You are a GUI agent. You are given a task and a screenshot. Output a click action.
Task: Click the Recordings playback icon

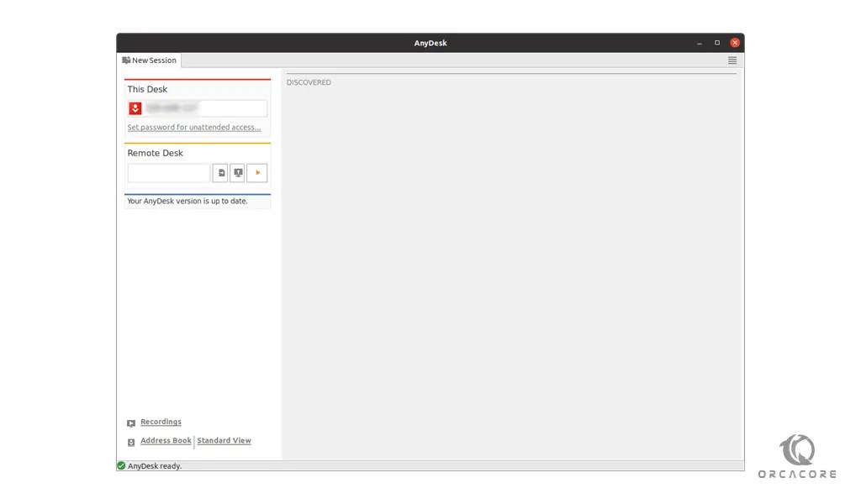coord(130,423)
